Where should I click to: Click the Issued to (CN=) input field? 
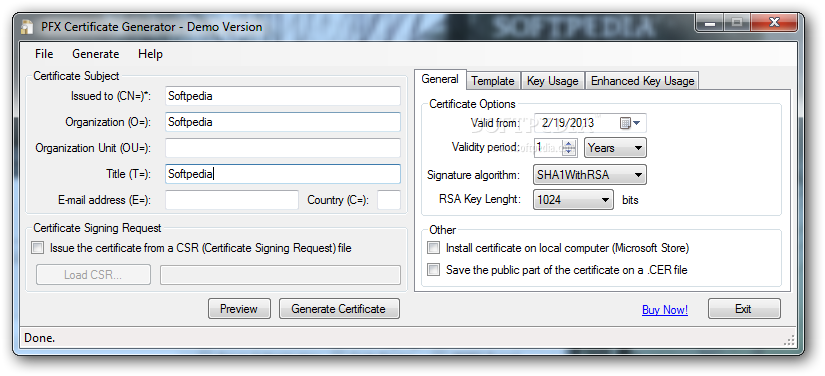point(283,96)
